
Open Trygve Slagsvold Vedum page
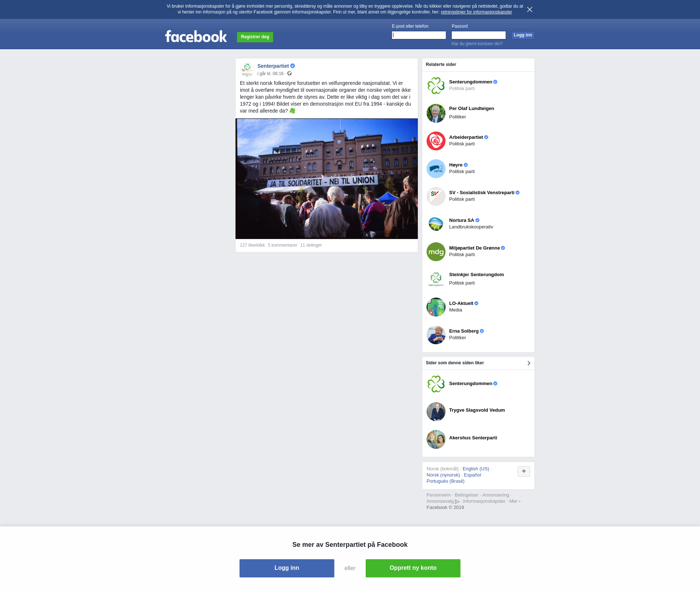click(x=477, y=410)
